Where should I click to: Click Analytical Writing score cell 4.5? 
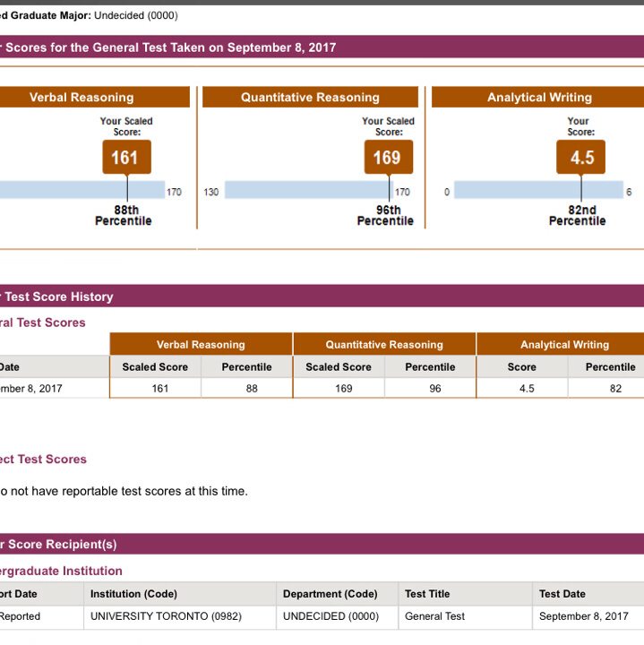[522, 388]
